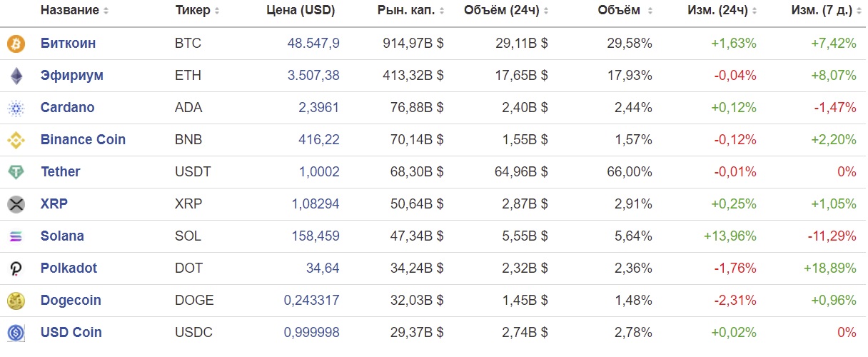Viewport: 868px width, 357px height.
Task: Open the Биткоин coin link
Action: 68,44
